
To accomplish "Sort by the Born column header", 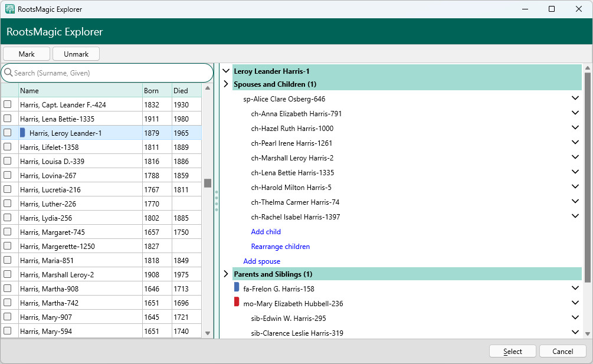I will pos(157,90).
